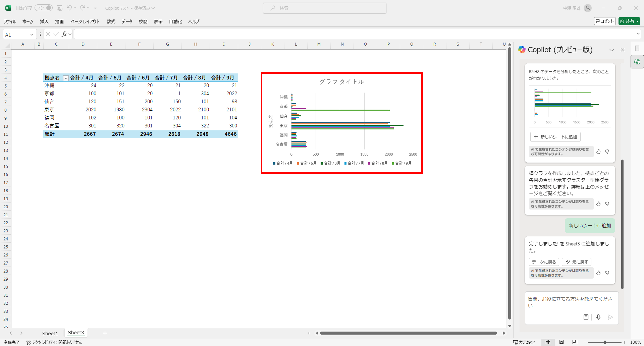Viewport: 644px width, 346px height.
Task: Thumbs down the bar chart message
Action: click(607, 204)
